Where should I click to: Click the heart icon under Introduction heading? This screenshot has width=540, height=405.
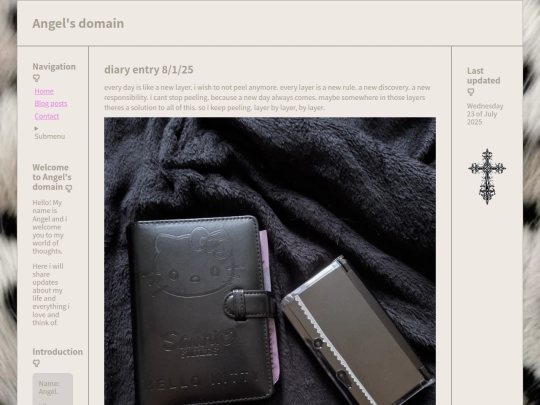click(x=36, y=363)
